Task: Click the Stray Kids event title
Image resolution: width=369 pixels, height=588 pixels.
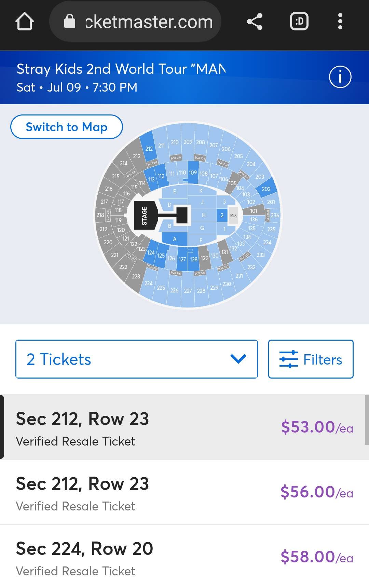Action: pos(121,69)
